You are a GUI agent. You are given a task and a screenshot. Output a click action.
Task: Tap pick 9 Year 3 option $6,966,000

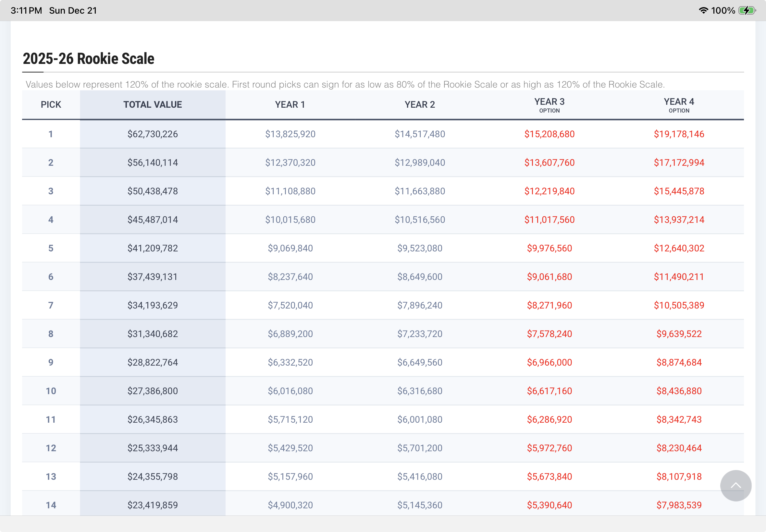[549, 362]
